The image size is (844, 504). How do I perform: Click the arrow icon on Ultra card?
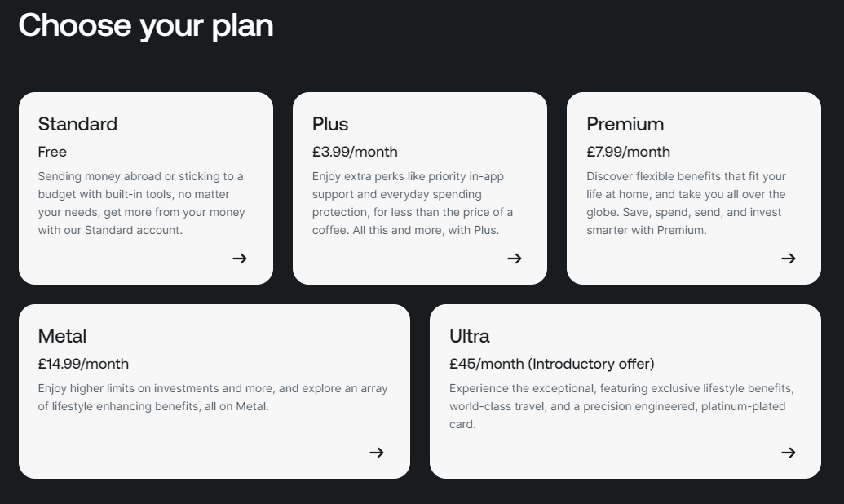pos(788,453)
